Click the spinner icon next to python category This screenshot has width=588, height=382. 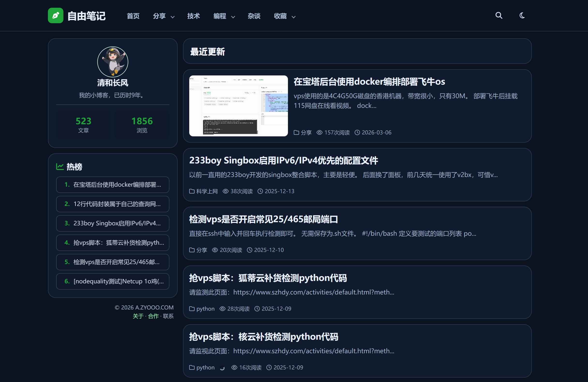pos(222,368)
